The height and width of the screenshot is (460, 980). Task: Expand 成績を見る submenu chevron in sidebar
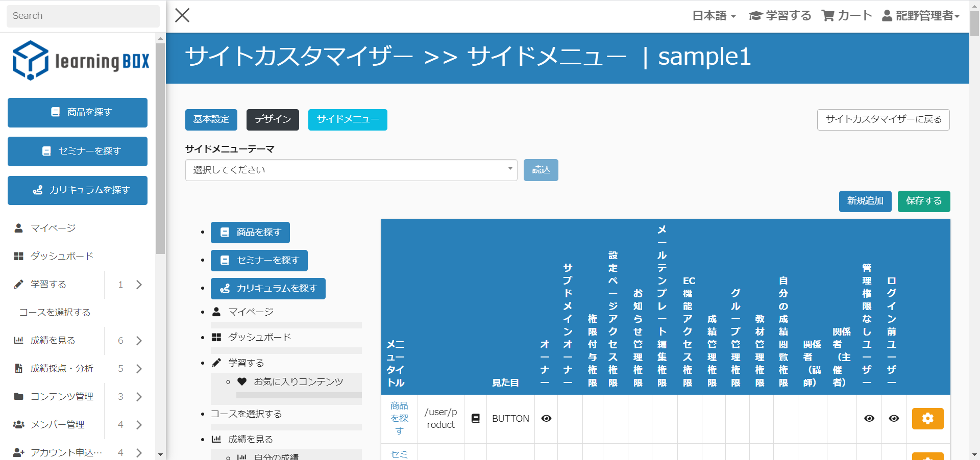click(x=139, y=341)
